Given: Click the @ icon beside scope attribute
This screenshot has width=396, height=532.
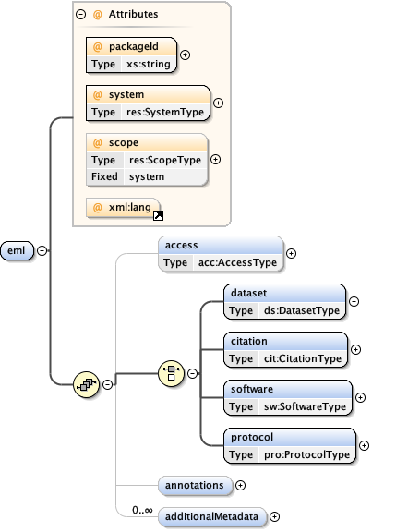Looking at the screenshot, I should [x=97, y=143].
